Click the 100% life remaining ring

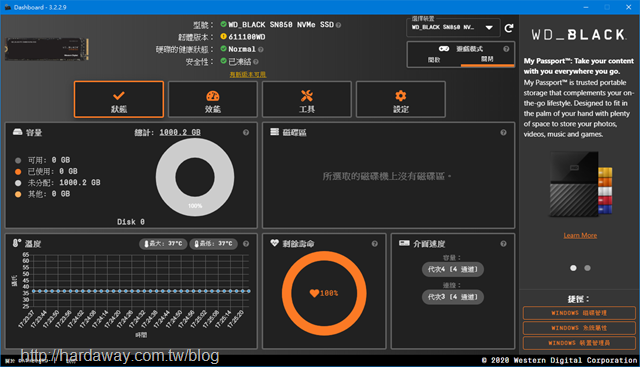click(x=324, y=293)
